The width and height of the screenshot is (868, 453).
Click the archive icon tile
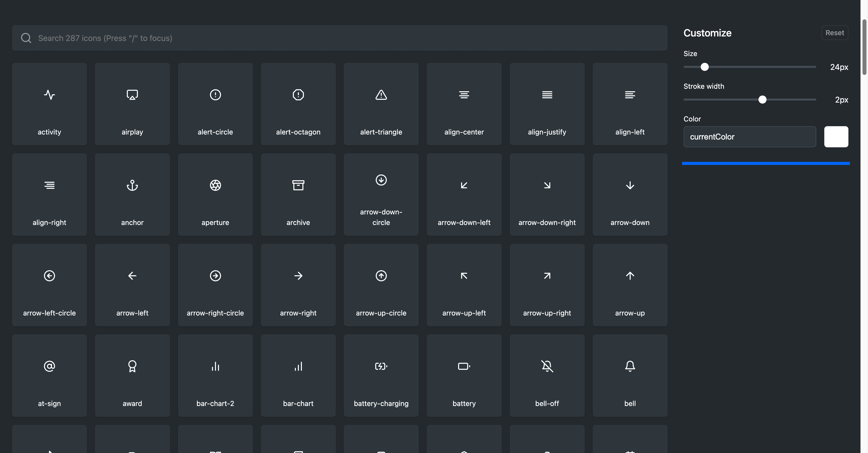298,195
